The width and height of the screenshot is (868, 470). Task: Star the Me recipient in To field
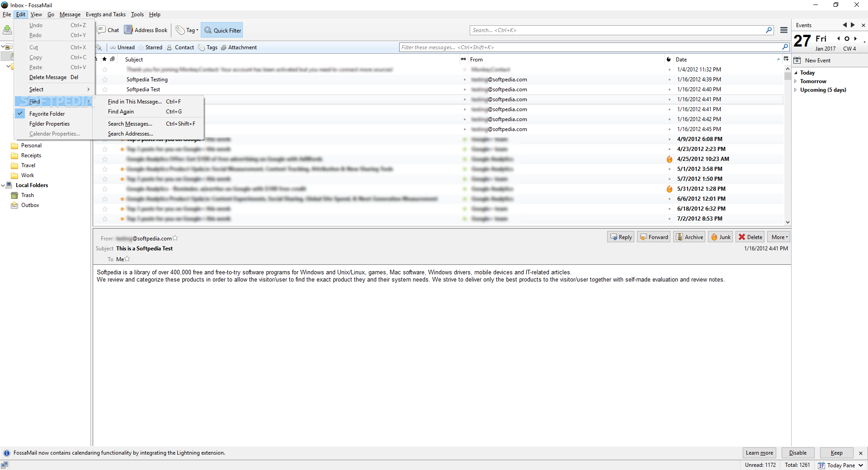point(127,259)
